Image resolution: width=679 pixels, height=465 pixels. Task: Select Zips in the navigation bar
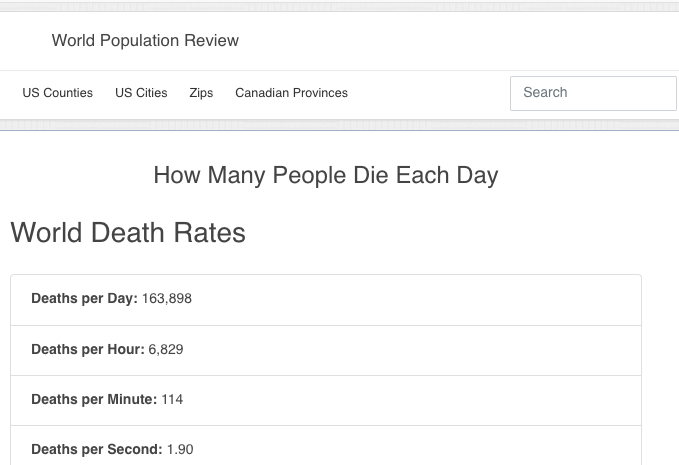point(201,93)
